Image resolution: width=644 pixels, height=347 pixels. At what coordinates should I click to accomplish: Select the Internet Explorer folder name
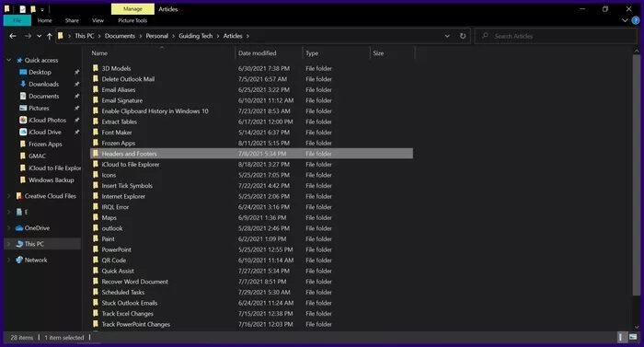point(123,197)
